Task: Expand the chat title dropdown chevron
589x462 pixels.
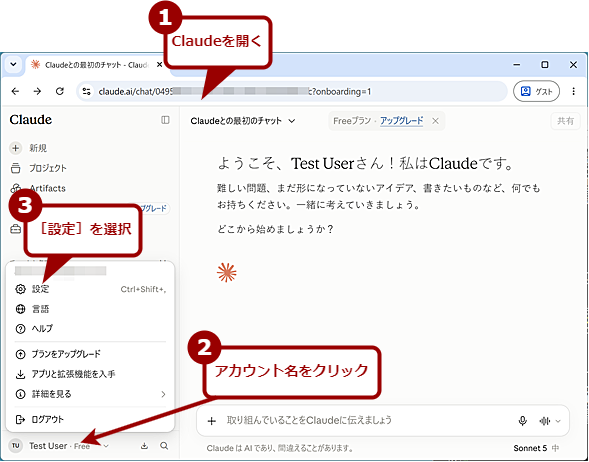Action: (291, 121)
